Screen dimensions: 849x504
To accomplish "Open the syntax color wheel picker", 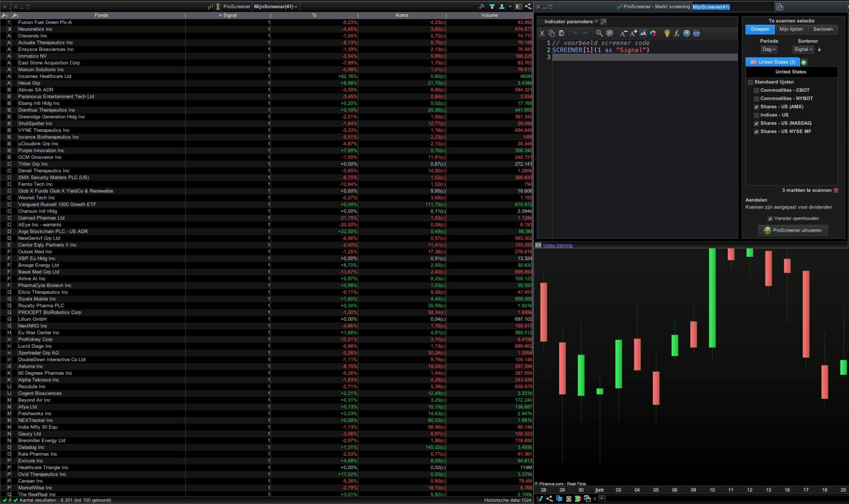I will 653,34.
